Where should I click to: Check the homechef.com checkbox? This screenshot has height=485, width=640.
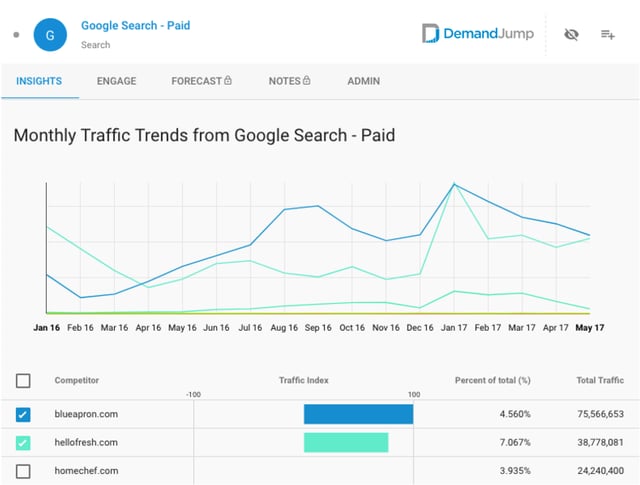coord(23,471)
